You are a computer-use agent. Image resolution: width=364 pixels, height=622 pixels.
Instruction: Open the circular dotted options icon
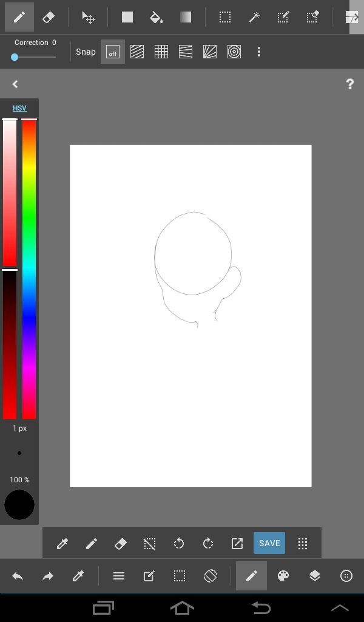(346, 576)
